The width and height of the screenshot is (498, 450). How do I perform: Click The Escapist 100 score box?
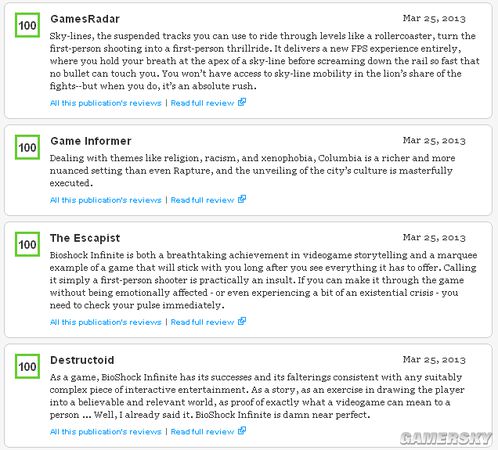[27, 244]
